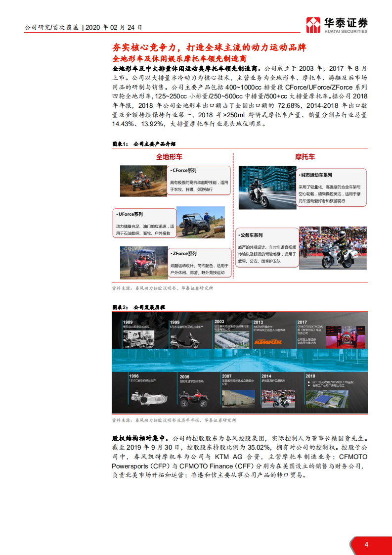Click subtitle '全地形车及休闲娱乐摩托车领先制造商'
This screenshot has height=555, width=392.
coord(179,59)
